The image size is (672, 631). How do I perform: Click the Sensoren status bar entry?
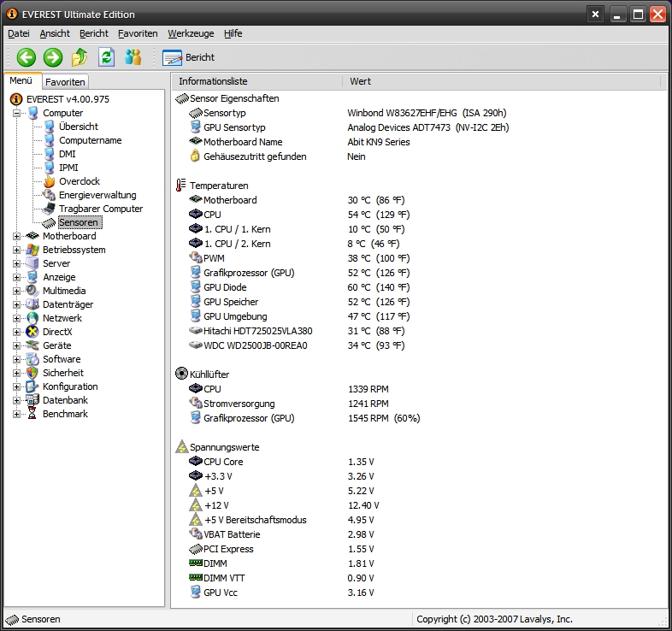(33, 619)
